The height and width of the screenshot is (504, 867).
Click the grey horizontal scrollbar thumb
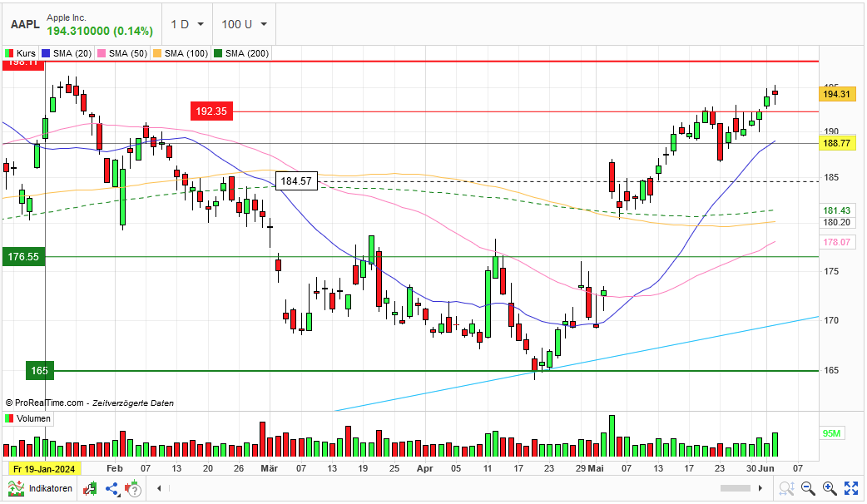click(736, 488)
